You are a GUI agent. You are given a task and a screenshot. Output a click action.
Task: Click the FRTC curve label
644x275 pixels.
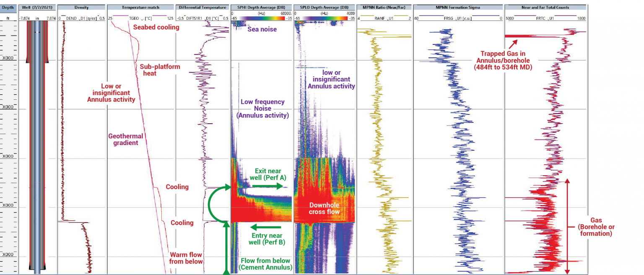(x=541, y=18)
